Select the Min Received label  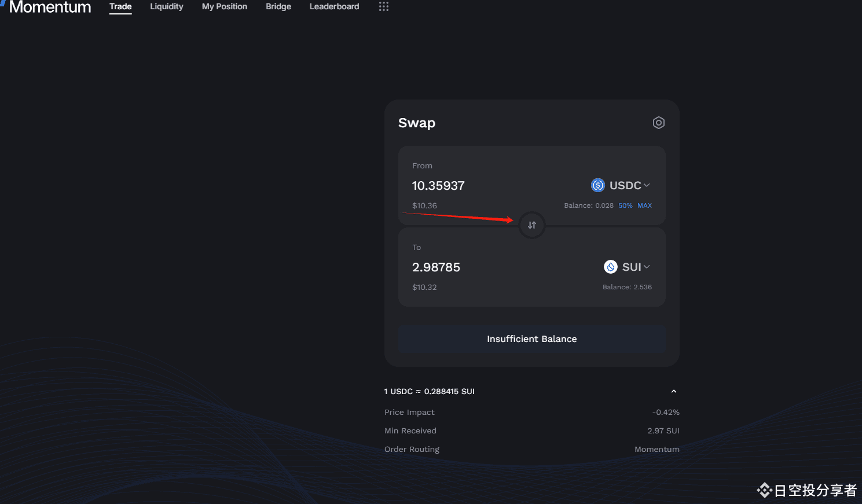pyautogui.click(x=410, y=431)
